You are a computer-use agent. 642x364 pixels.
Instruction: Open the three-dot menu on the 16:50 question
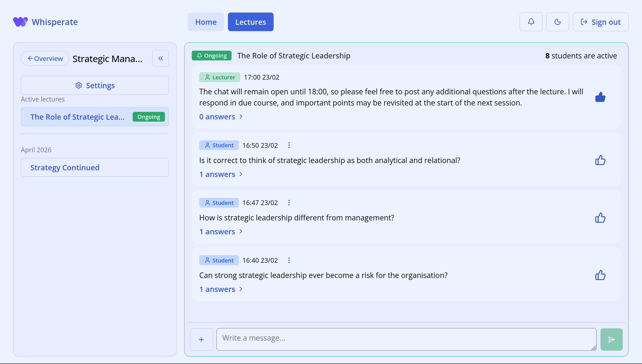(289, 145)
